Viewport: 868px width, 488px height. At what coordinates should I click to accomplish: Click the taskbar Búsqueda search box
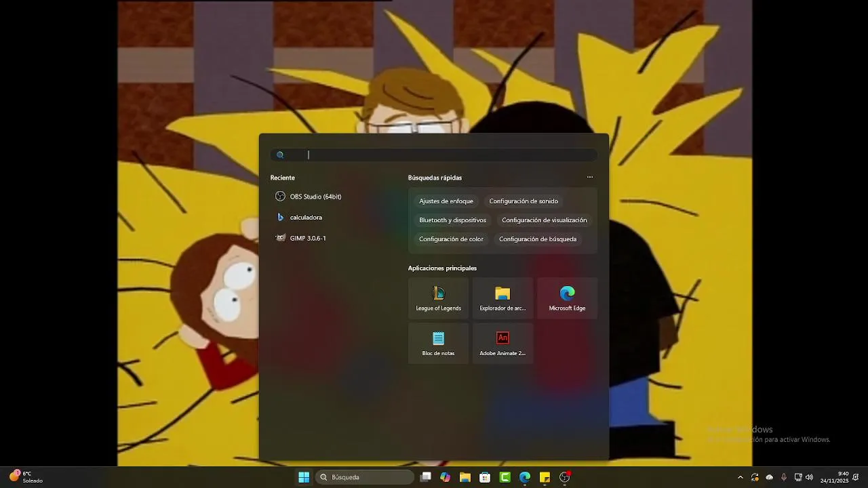[365, 477]
